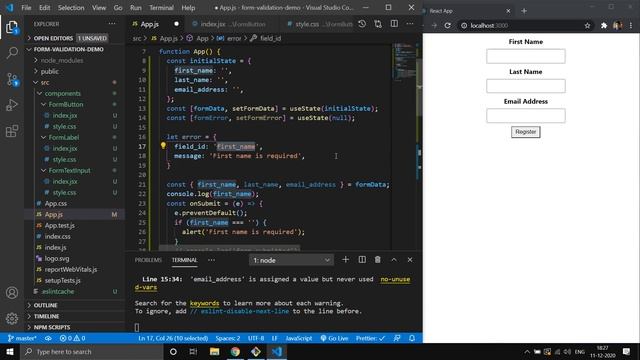Click into the Email Address input field
Screen dimensions: 640x360
[x=526, y=116]
